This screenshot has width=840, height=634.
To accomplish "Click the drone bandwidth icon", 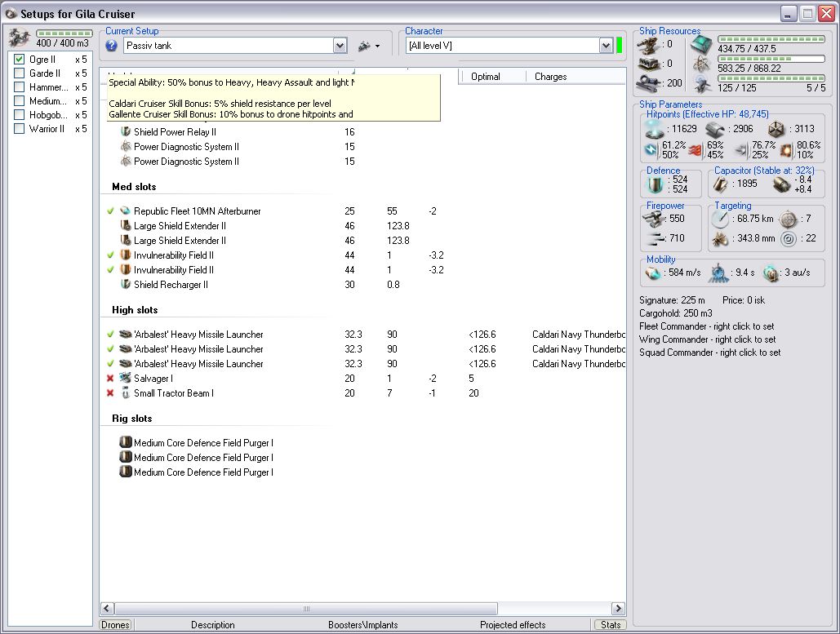I will (x=702, y=84).
